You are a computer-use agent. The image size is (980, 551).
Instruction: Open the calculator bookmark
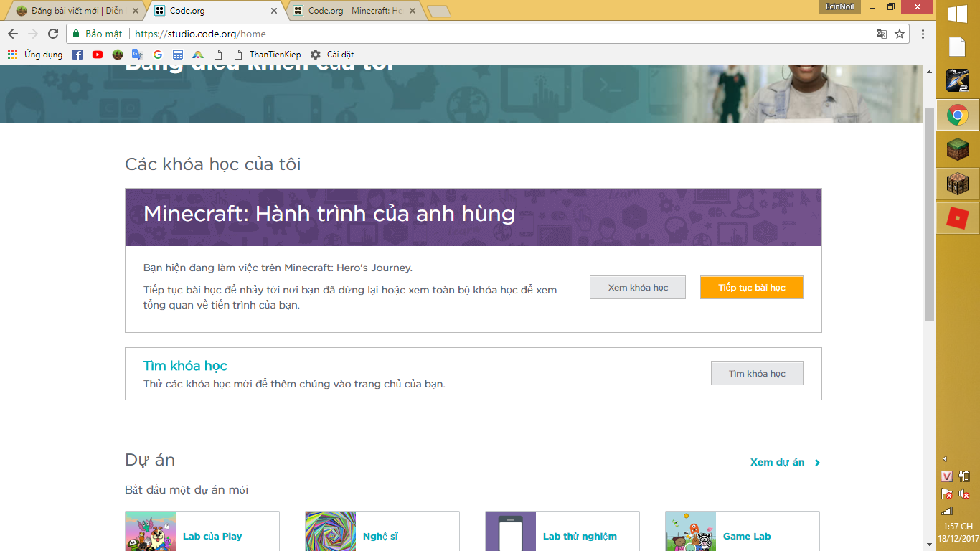point(178,55)
